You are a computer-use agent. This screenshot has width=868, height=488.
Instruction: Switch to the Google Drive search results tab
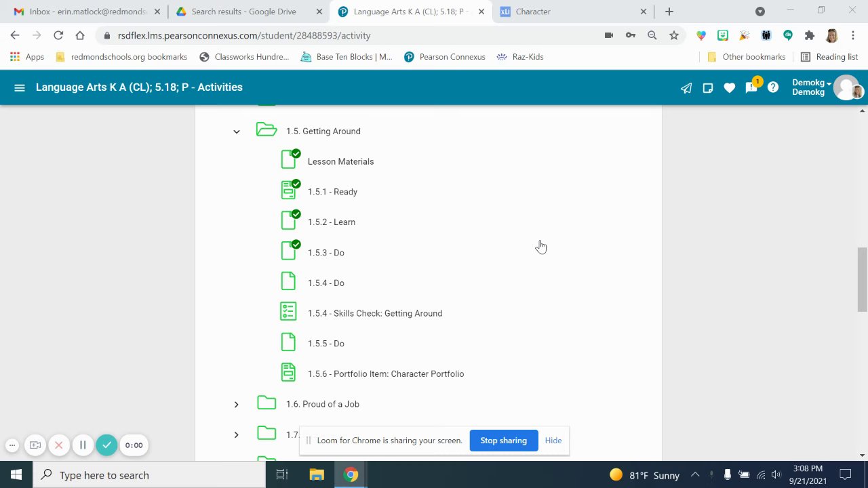[248, 12]
